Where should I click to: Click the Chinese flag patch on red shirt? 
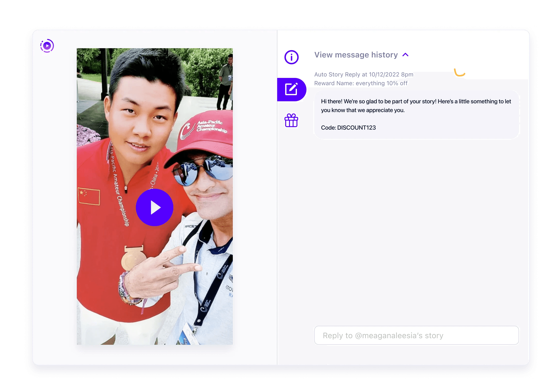point(89,196)
